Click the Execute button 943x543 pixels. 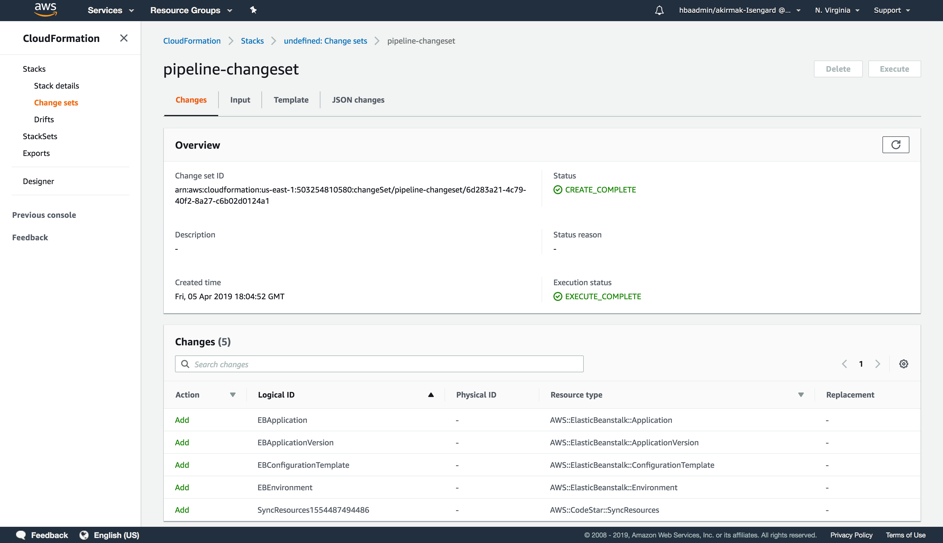point(894,69)
